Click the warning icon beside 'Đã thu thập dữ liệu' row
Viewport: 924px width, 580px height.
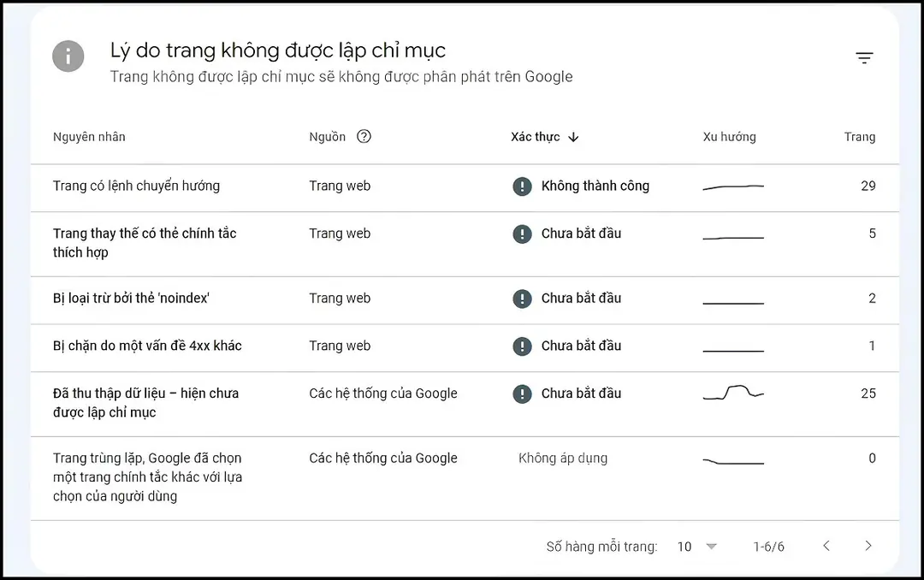point(522,394)
